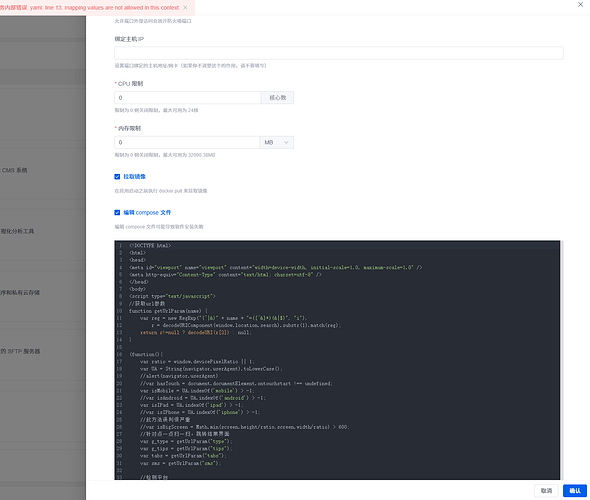The height and width of the screenshot is (500, 590).
Task: Focus the 绑定主机 IP input field
Action: tap(339, 53)
